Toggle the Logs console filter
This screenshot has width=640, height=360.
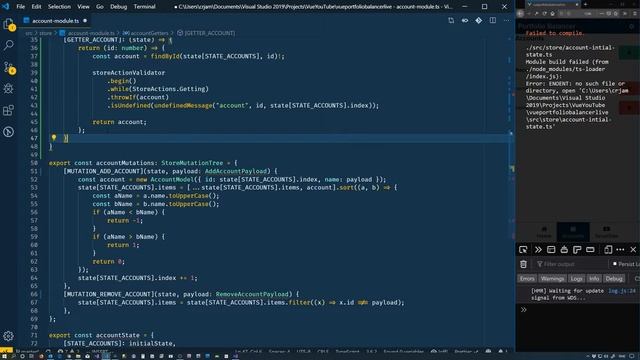tap(576, 279)
